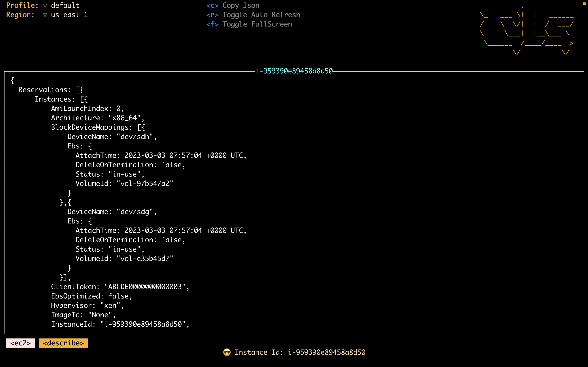This screenshot has width=588, height=367.
Task: Click the orange dot indicator in corner
Action: coord(584,4)
